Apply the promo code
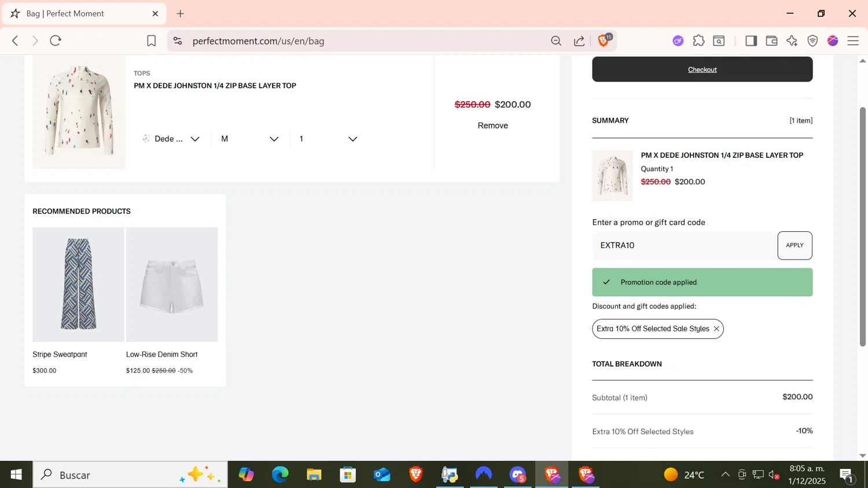Screen dimensions: 868x488 [x=795, y=245]
